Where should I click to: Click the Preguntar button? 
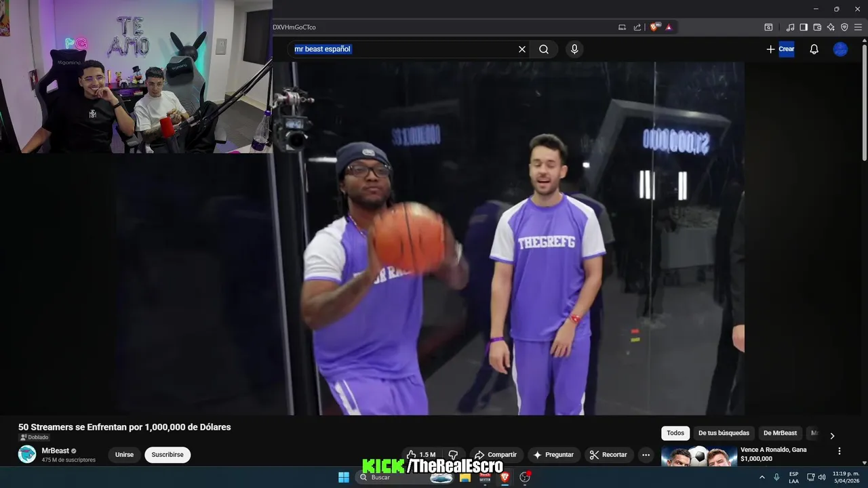pos(554,455)
